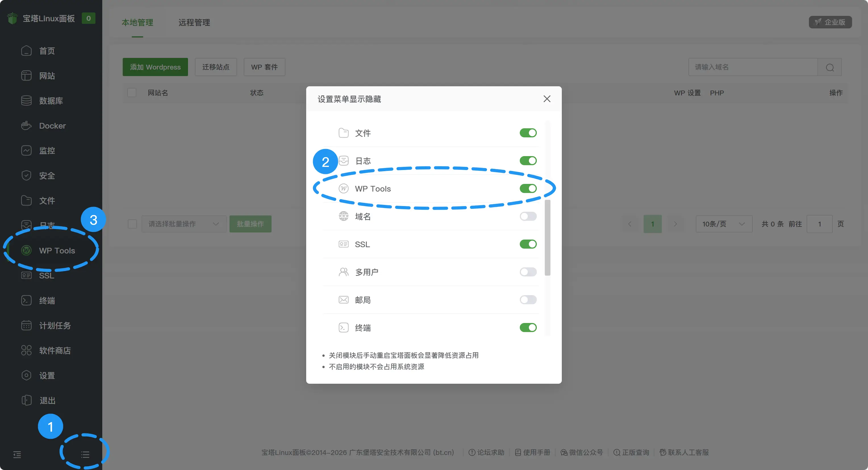Open WP Tools in the sidebar menu
This screenshot has width=868, height=470.
51,251
